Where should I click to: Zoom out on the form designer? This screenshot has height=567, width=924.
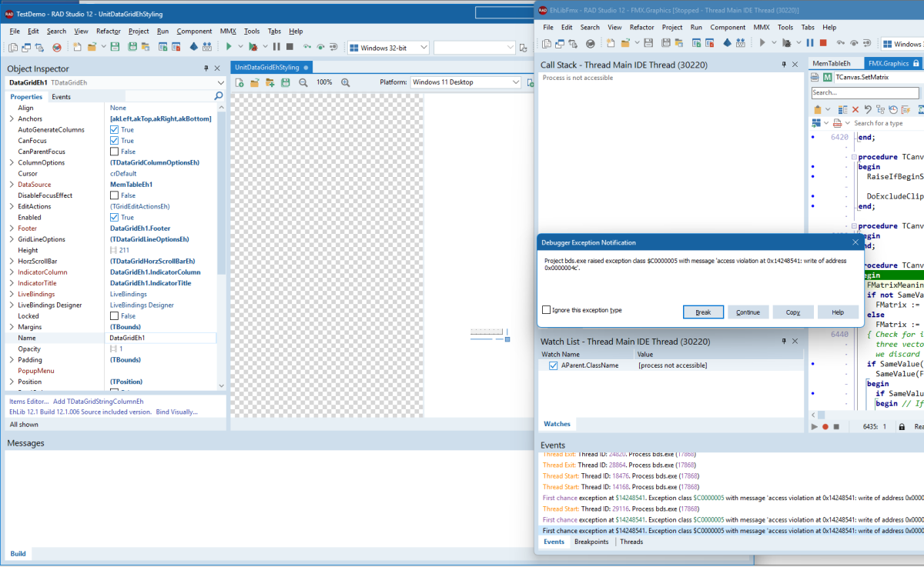tap(303, 82)
